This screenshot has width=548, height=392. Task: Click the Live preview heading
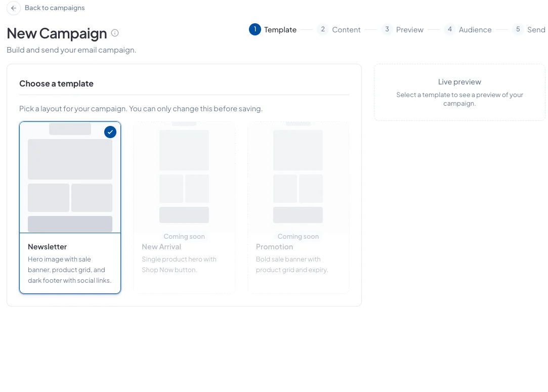pos(459,82)
